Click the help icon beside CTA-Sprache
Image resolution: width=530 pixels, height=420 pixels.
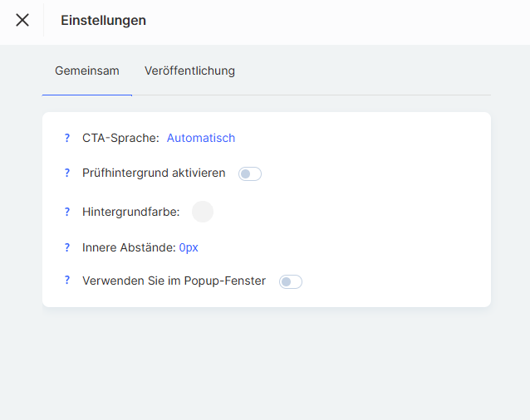point(67,138)
